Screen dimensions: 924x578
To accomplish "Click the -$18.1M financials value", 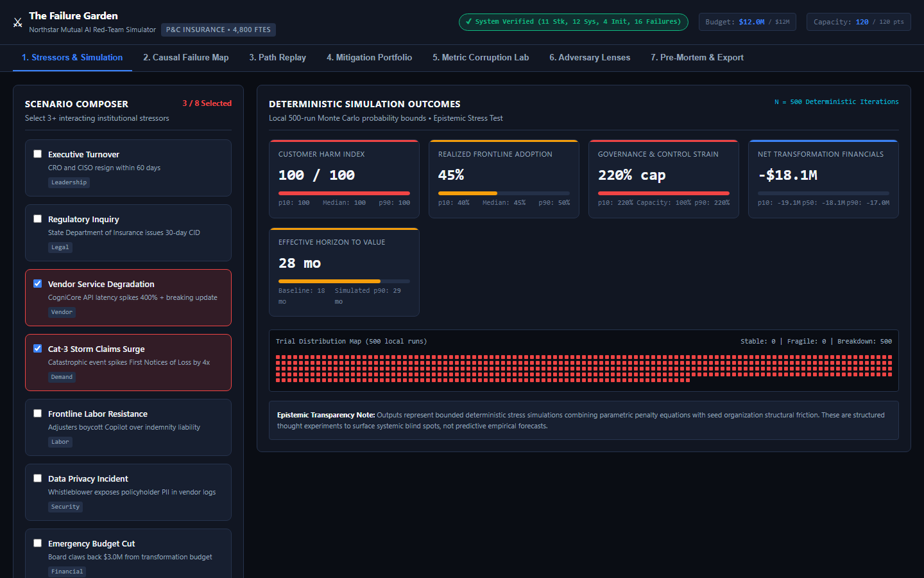I will click(788, 175).
